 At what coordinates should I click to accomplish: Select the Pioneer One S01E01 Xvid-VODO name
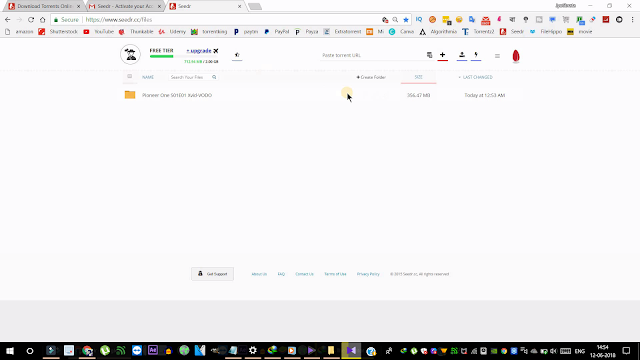tap(177, 95)
